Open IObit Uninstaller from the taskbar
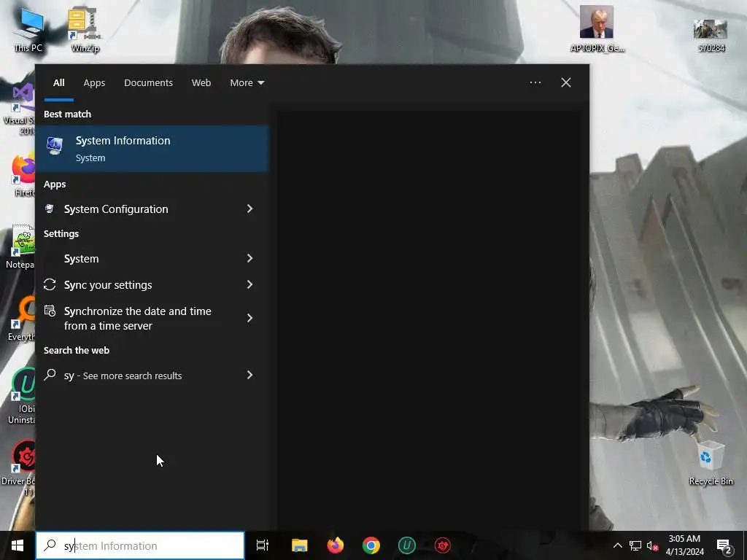The image size is (747, 560). click(407, 545)
